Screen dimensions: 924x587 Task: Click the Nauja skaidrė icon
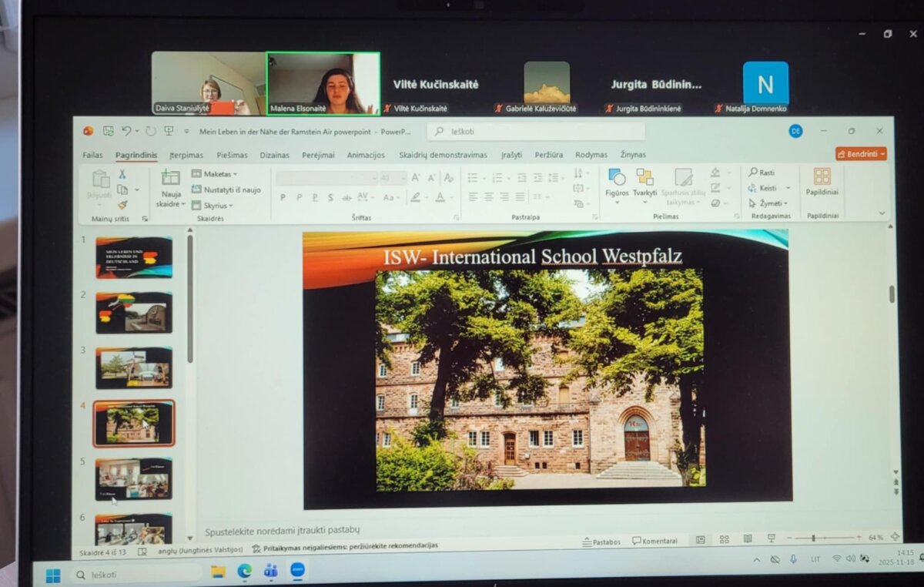point(170,179)
